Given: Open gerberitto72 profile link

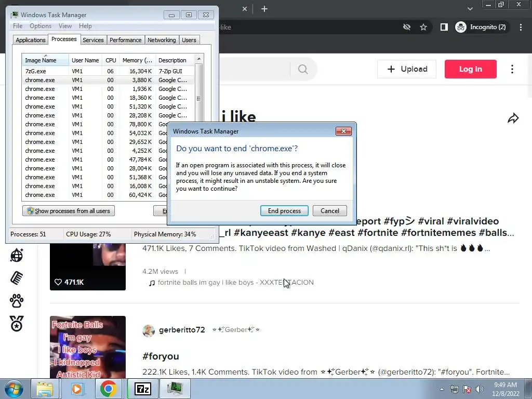Looking at the screenshot, I should [x=181, y=330].
